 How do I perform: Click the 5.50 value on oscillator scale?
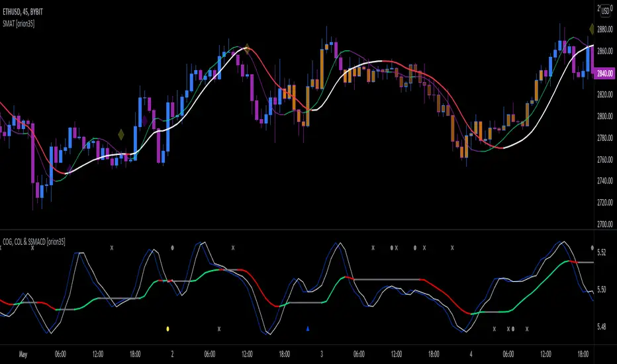click(602, 290)
